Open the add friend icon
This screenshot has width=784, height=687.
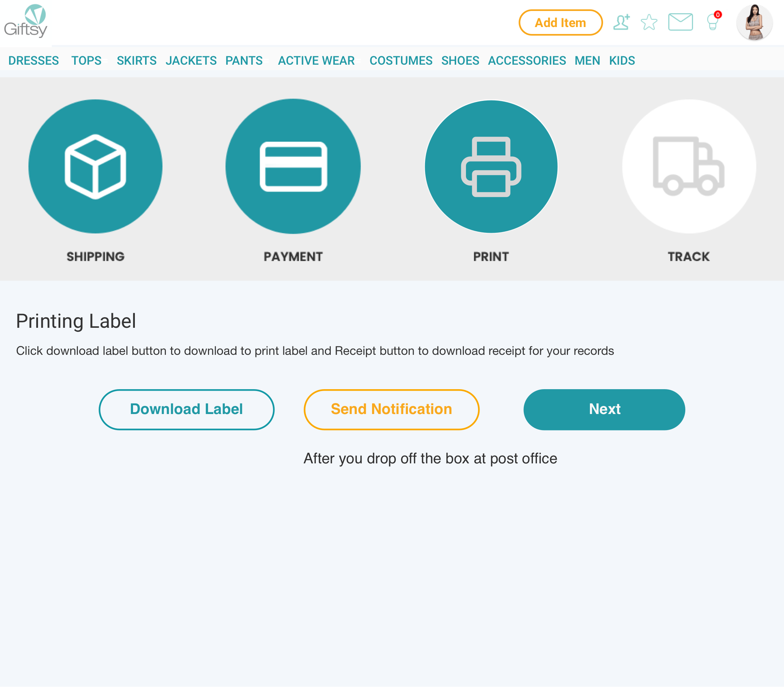point(621,22)
